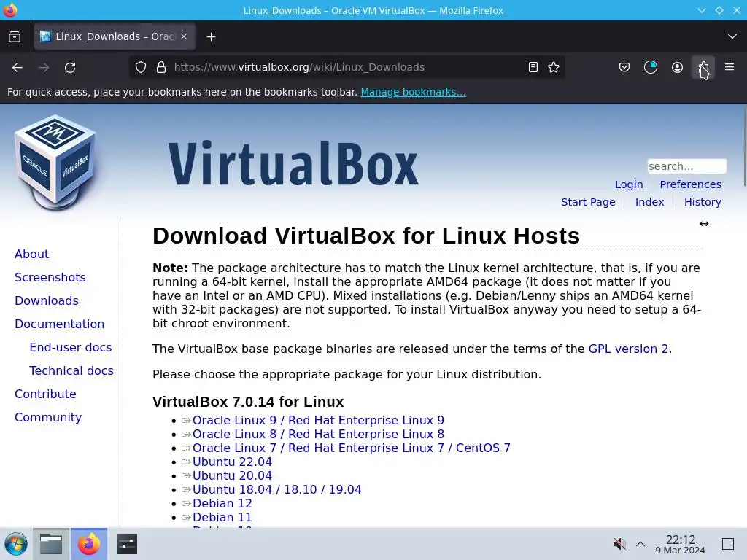Click the show desktop icon
Image resolution: width=747 pixels, height=560 pixels.
pyautogui.click(x=728, y=544)
